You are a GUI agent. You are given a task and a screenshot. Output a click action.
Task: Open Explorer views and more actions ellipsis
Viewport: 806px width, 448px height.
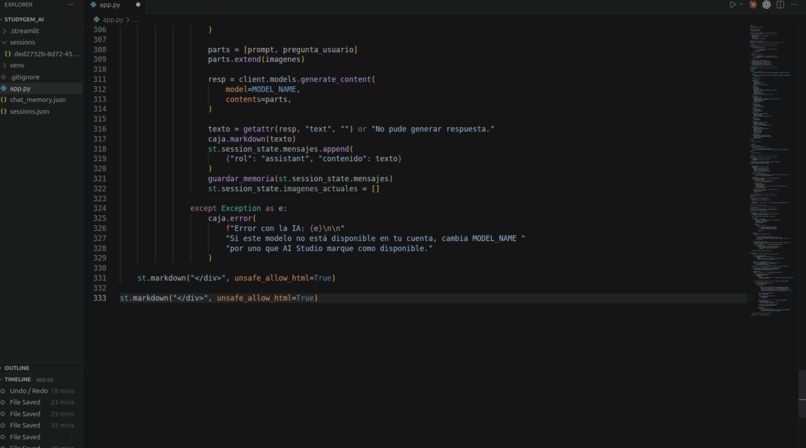[70, 5]
